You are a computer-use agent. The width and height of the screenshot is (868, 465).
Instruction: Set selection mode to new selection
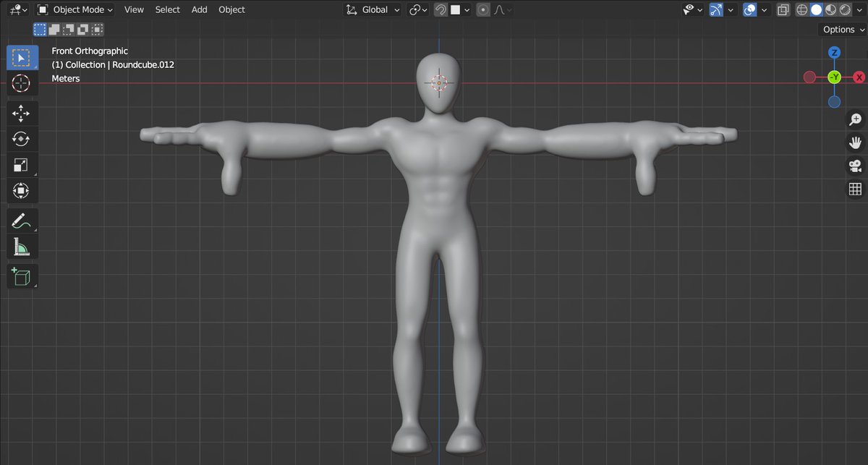coord(40,30)
